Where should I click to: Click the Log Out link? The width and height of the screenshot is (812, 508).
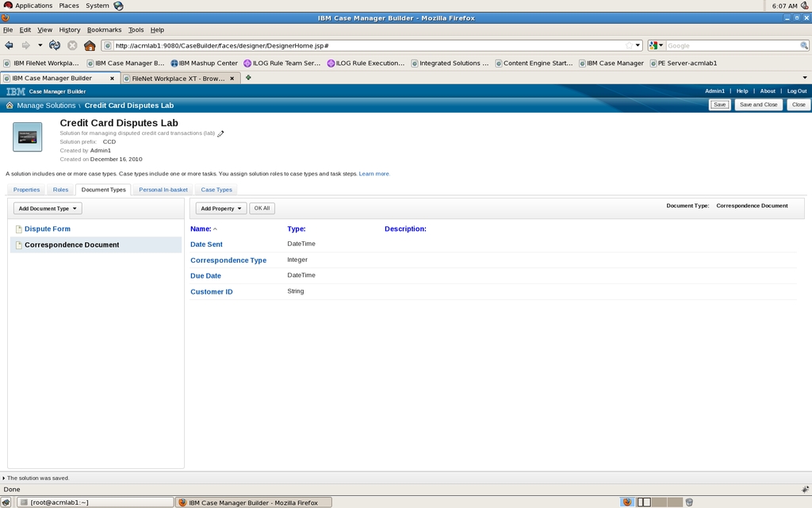point(797,91)
